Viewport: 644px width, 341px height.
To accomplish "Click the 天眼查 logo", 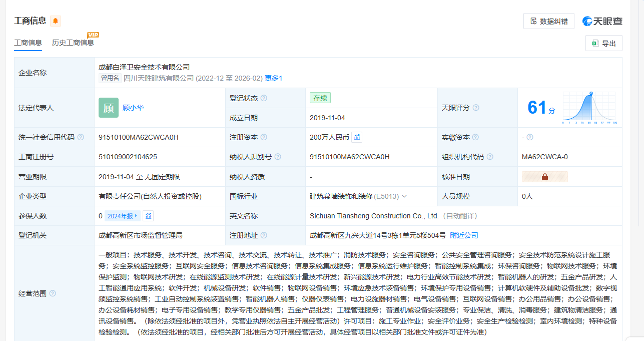I will pos(602,21).
